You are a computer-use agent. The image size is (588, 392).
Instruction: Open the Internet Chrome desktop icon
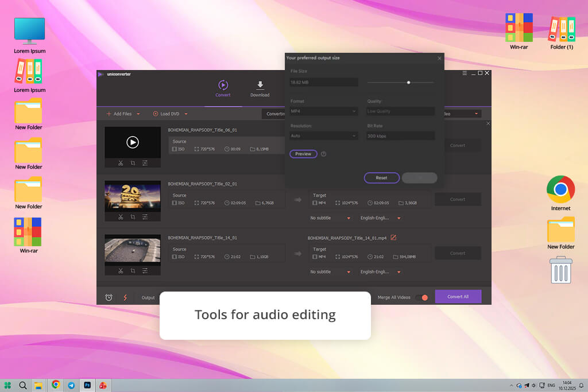(560, 193)
